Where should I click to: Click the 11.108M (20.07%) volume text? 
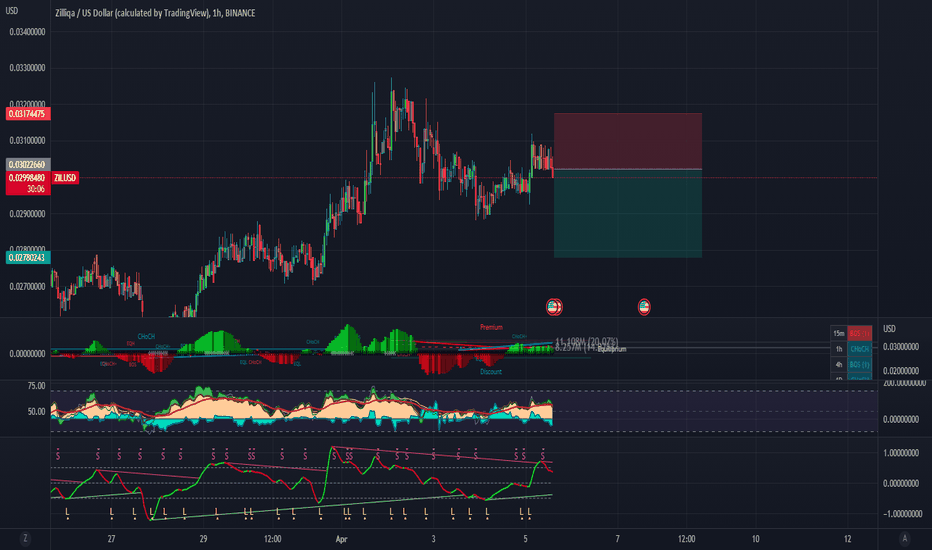tap(587, 341)
